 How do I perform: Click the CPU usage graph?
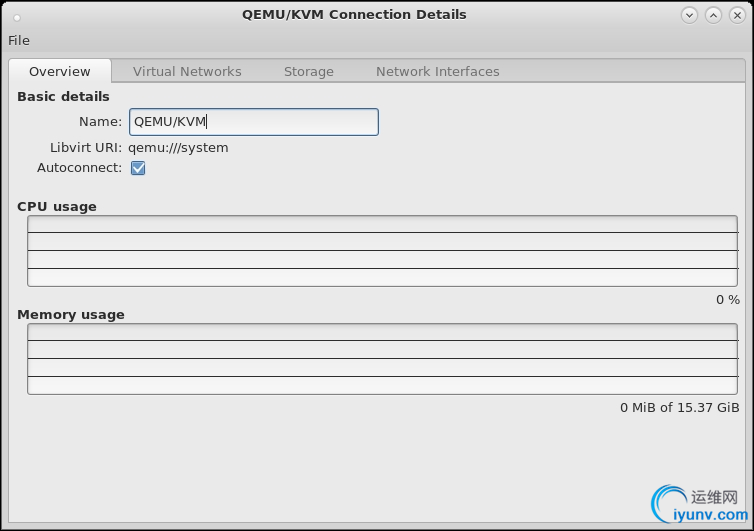click(x=382, y=251)
